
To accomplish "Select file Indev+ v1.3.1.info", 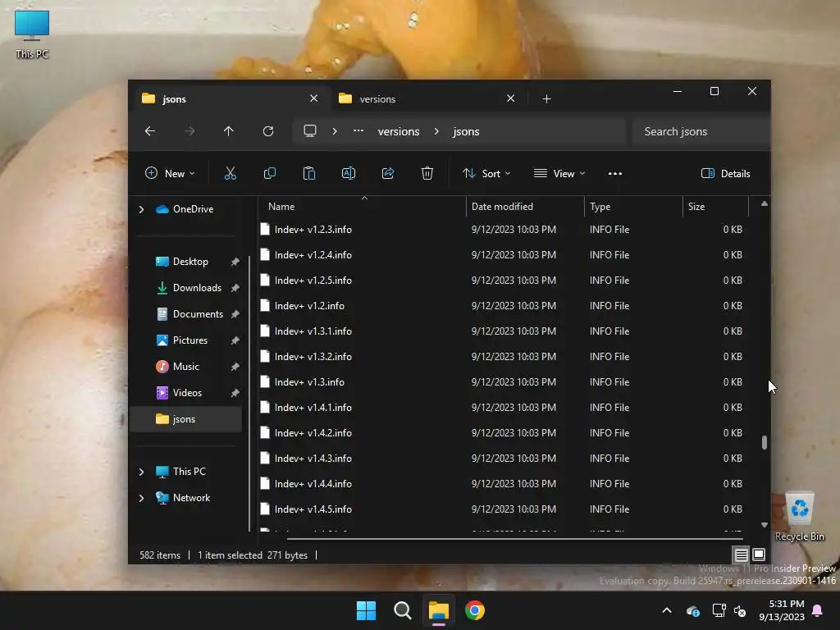I will (x=504, y=331).
